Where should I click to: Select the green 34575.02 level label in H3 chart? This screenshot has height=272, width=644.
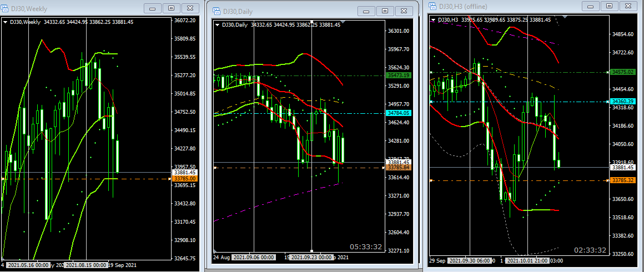pos(623,72)
